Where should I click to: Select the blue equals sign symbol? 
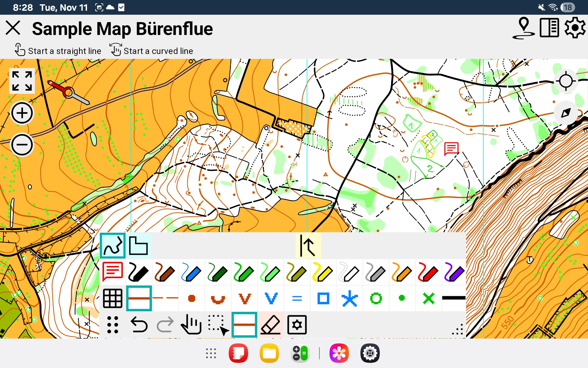[297, 298]
